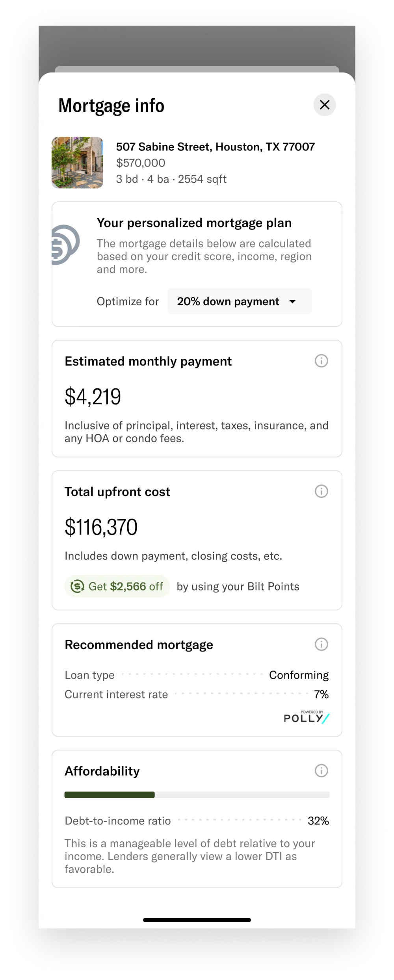Tap the Debt-to-income ratio row

coord(197,821)
